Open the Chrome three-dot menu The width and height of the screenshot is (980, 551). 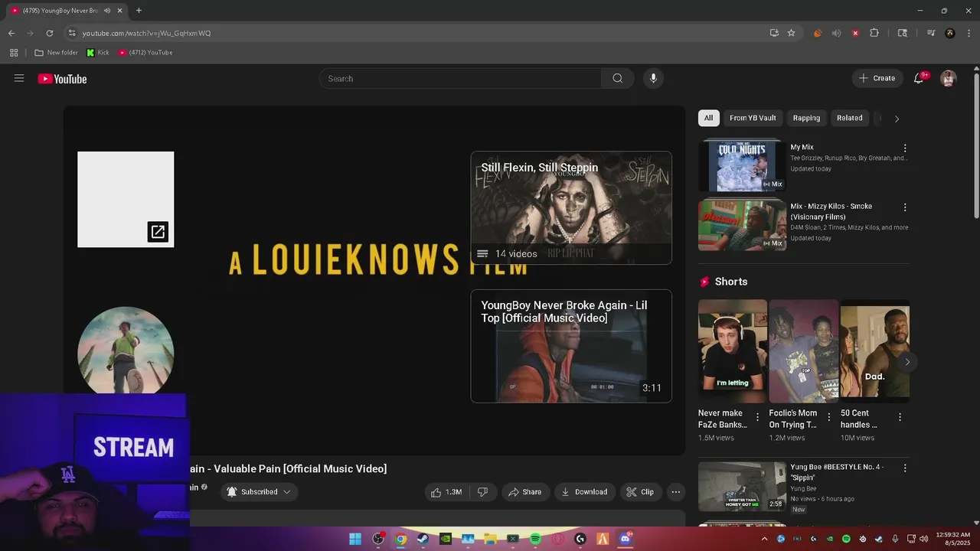tap(969, 33)
